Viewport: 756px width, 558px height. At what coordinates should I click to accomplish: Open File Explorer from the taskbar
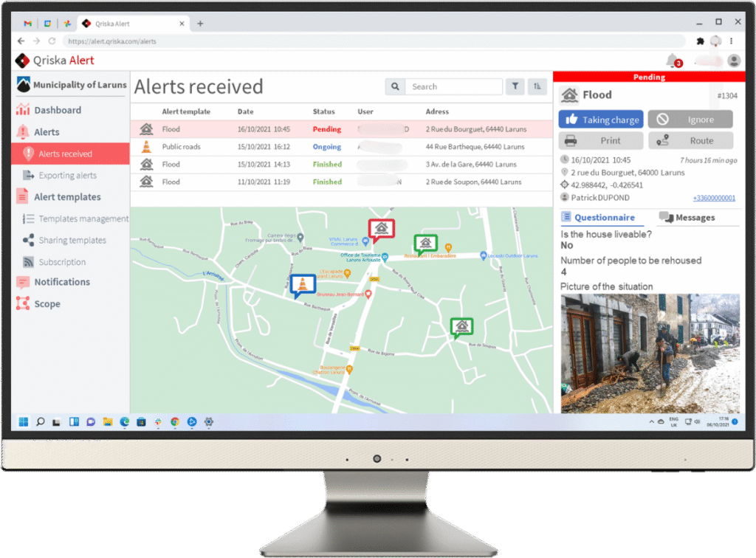tap(108, 422)
